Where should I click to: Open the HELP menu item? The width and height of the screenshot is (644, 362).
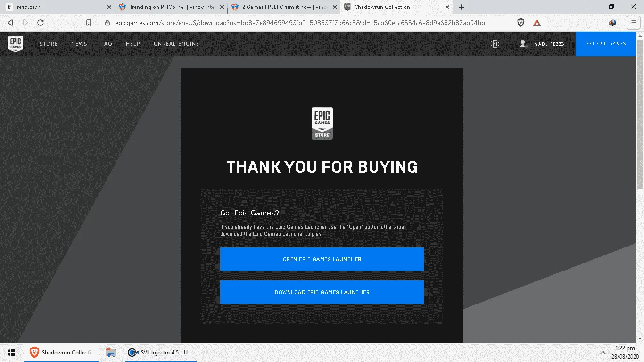click(133, 44)
